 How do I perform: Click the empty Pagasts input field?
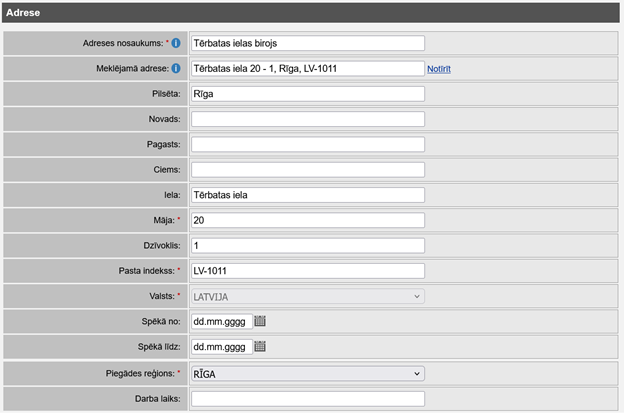307,144
